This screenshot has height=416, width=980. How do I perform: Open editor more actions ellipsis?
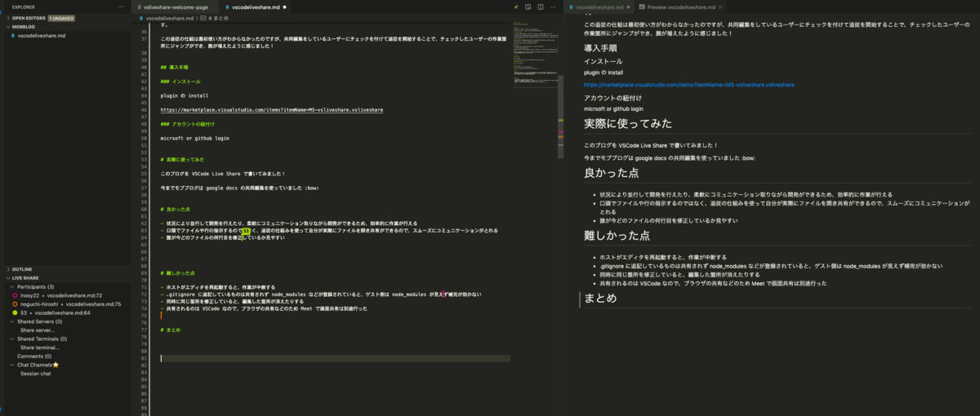(x=551, y=7)
